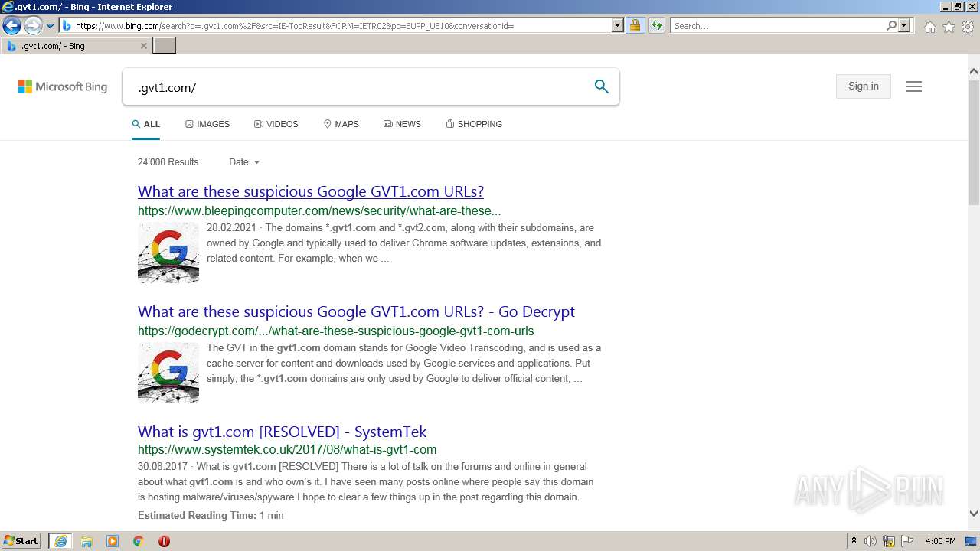This screenshot has width=980, height=551.
Task: Click the Google logo thumbnail in Go Decrypt result
Action: click(168, 373)
